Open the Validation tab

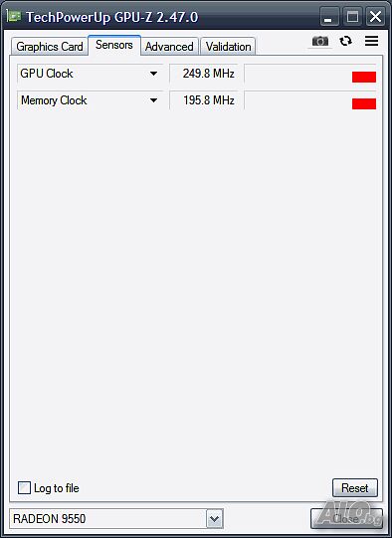228,47
